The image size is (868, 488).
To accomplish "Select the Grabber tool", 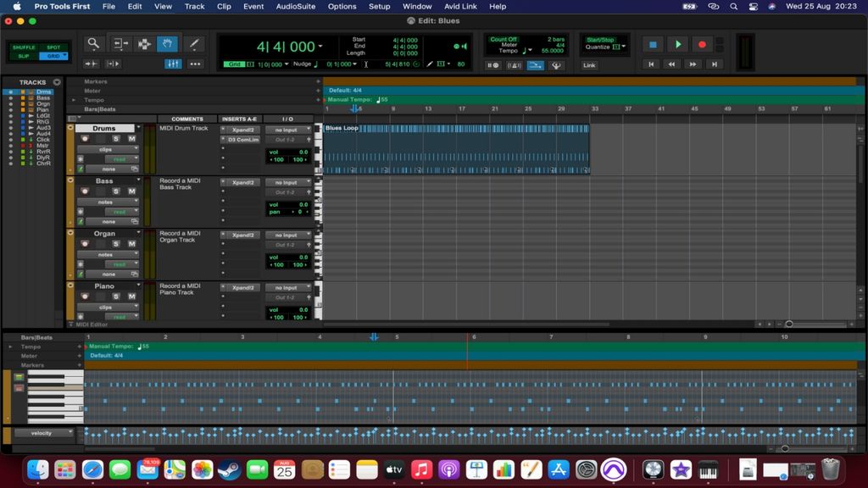I will pyautogui.click(x=166, y=44).
